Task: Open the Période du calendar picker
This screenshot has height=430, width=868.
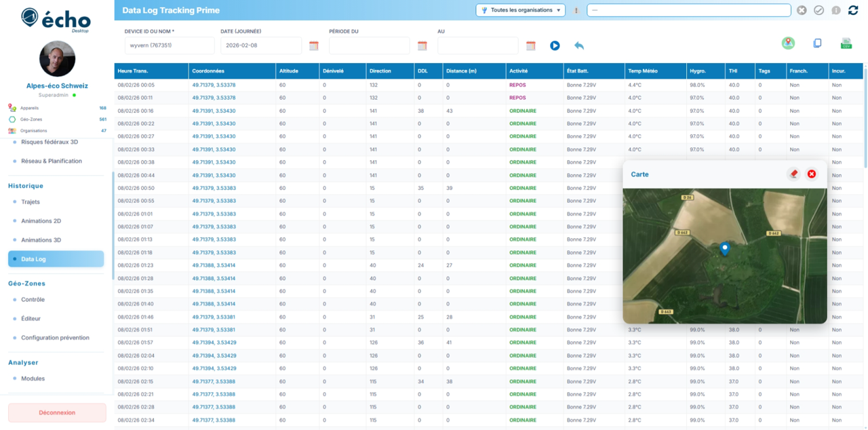Action: (x=422, y=45)
